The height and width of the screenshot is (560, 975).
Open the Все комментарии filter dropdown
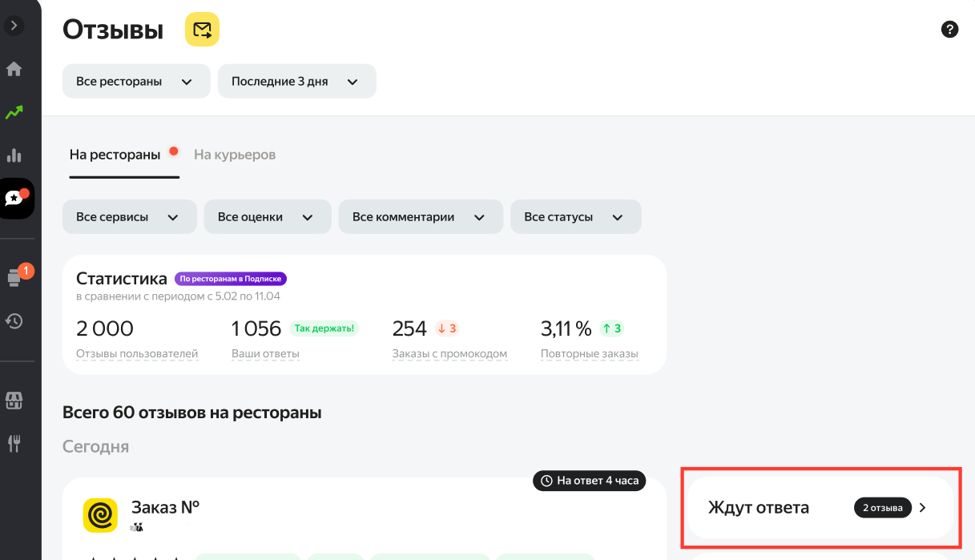coord(420,217)
